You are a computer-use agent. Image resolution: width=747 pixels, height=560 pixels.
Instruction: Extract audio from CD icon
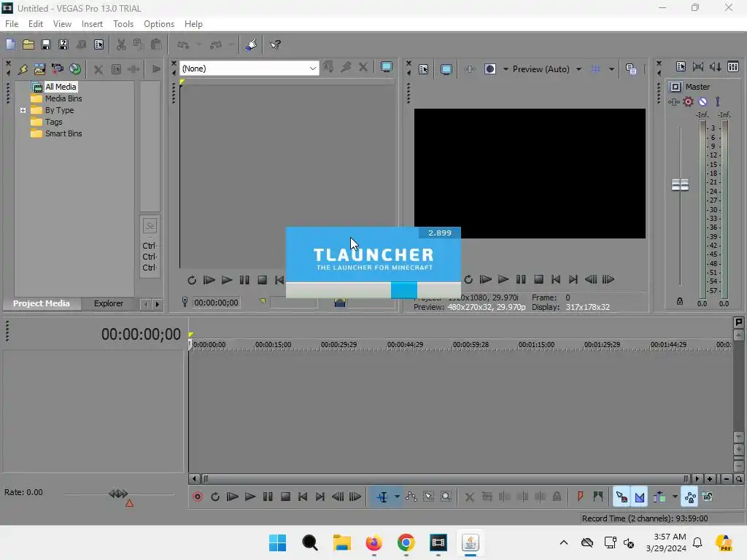75,69
